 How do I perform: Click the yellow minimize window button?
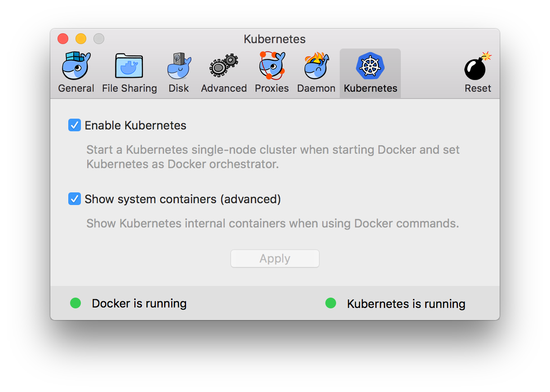(x=81, y=39)
